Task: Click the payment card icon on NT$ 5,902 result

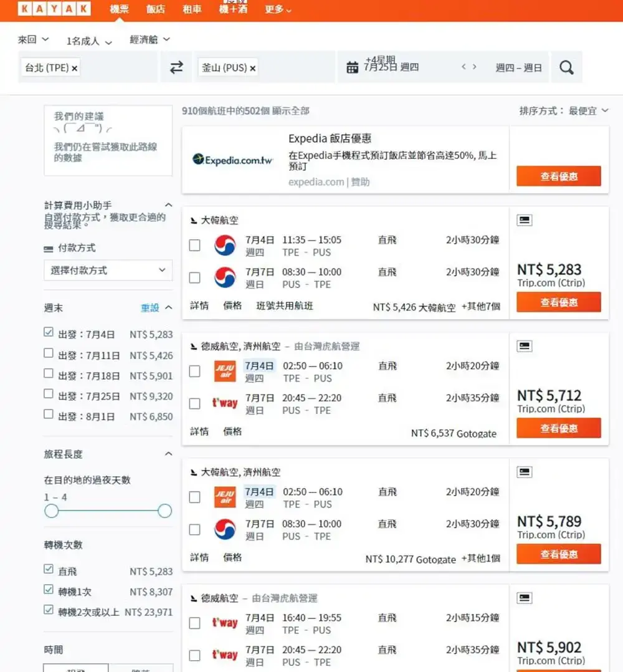Action: click(524, 598)
